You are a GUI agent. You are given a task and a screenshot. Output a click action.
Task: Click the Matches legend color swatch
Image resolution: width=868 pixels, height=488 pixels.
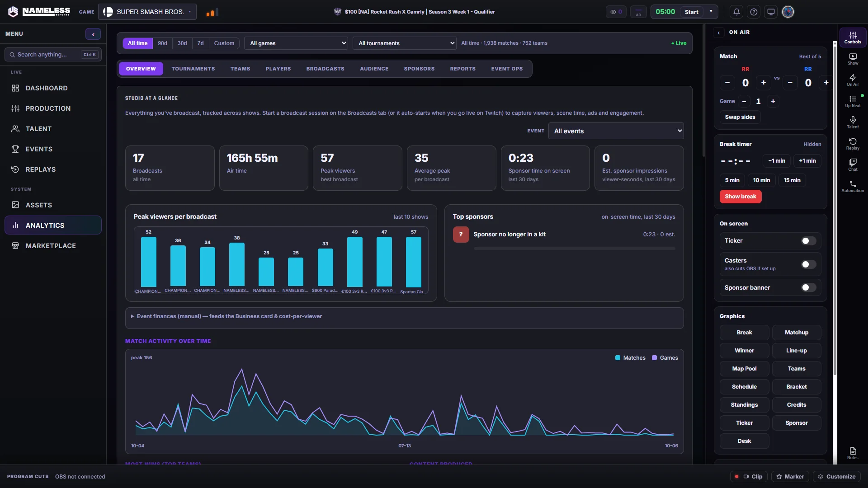pyautogui.click(x=618, y=358)
